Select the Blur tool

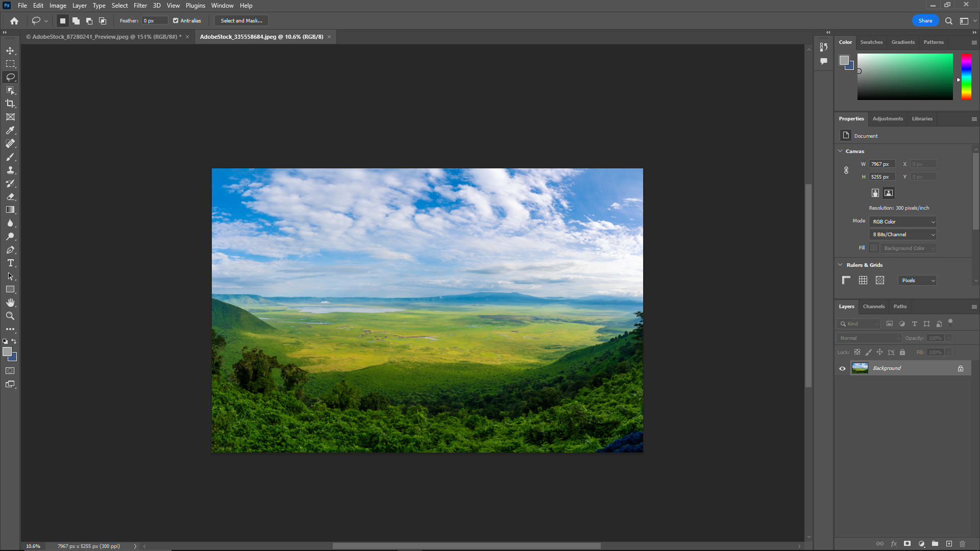pyautogui.click(x=10, y=223)
